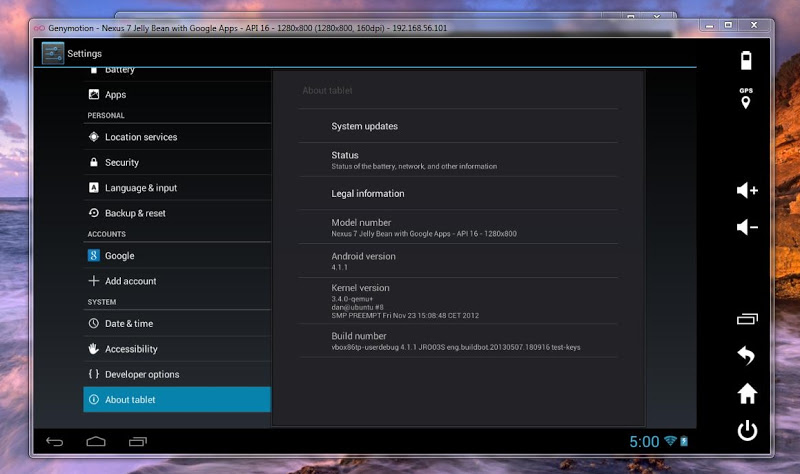Open Language & input settings

(177, 188)
